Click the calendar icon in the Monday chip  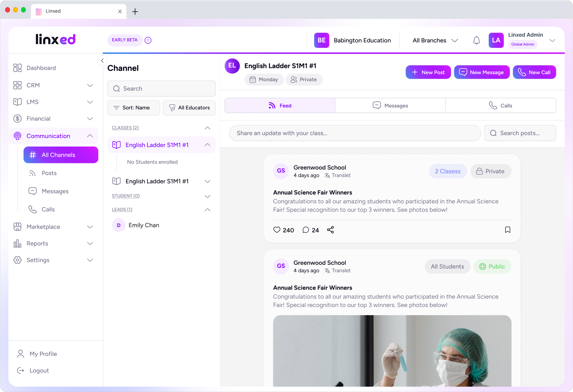click(253, 80)
